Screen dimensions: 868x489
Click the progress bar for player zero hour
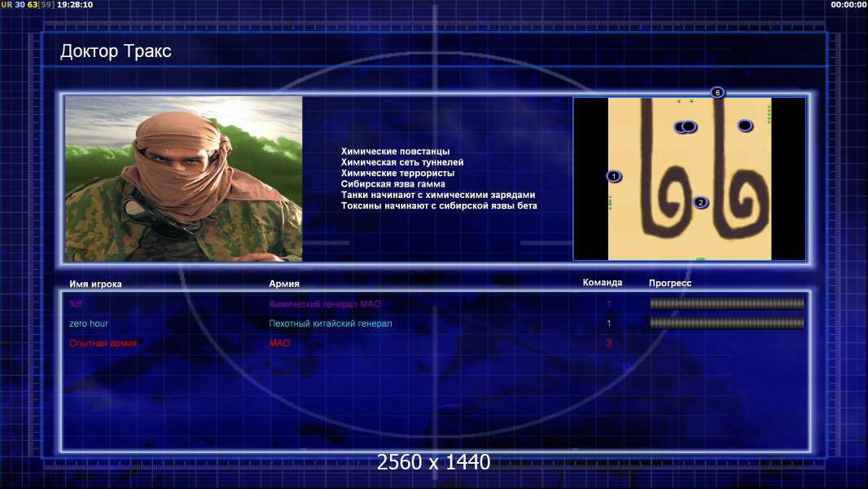click(726, 323)
